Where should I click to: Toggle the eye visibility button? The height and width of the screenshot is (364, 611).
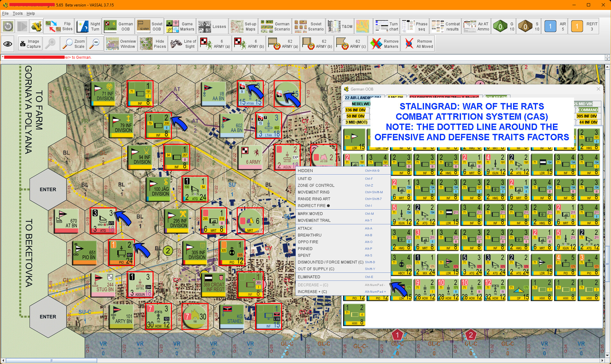8,44
